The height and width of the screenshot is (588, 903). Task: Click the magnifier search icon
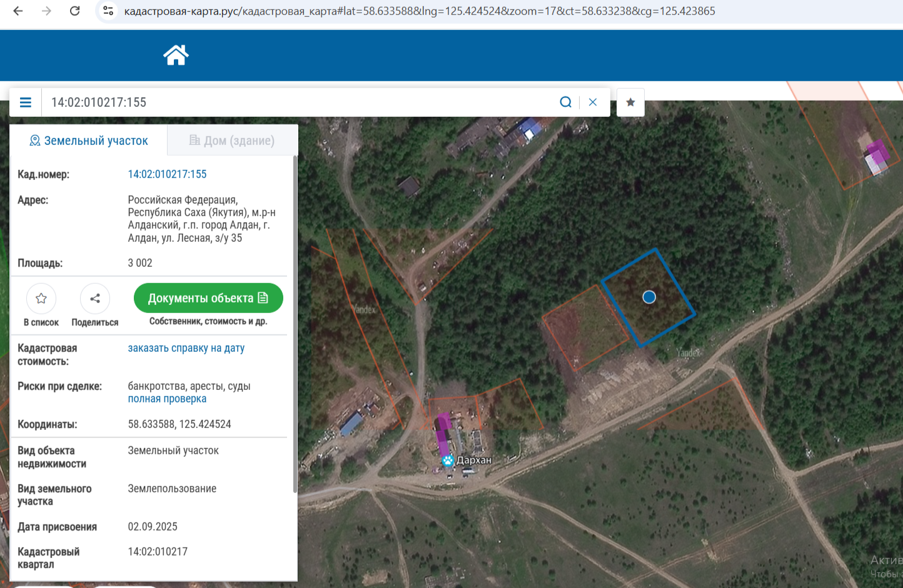pos(565,102)
